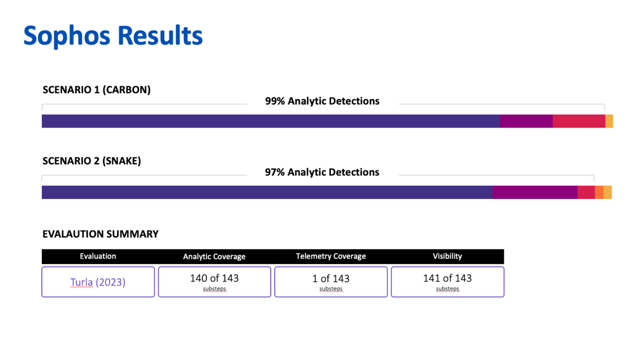Viewport: 644px width, 340px height.
Task: Select the Evaluation column header
Action: pos(98,256)
